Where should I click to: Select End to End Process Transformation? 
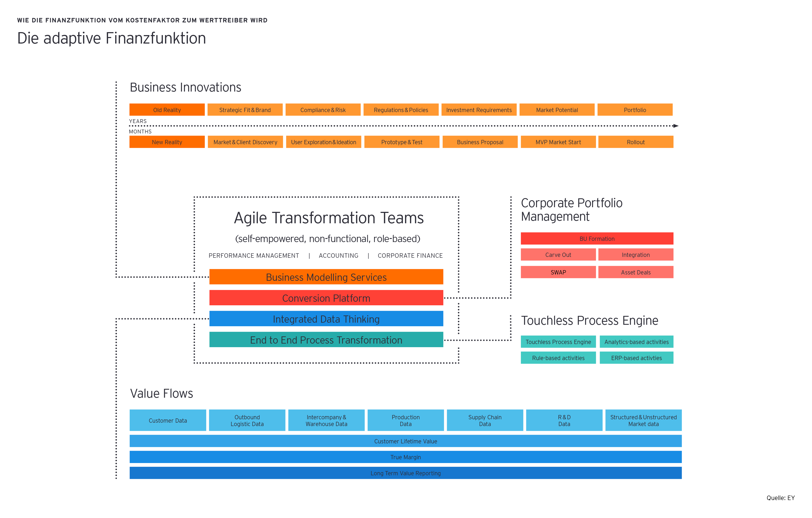tap(326, 340)
